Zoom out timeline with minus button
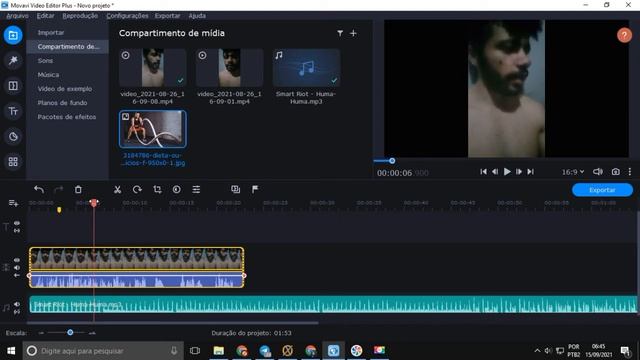This screenshot has height=360, width=640. tap(41, 333)
